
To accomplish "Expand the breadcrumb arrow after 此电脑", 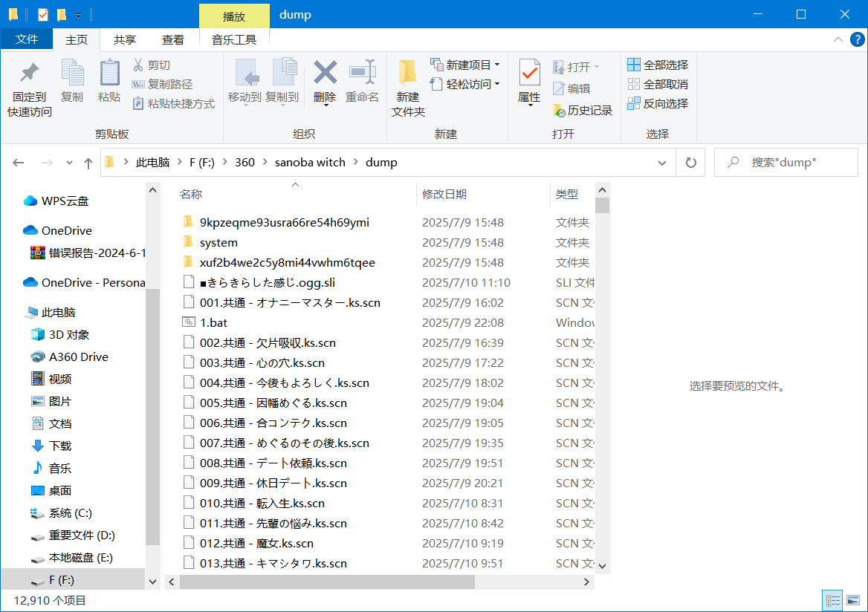I will [x=179, y=162].
